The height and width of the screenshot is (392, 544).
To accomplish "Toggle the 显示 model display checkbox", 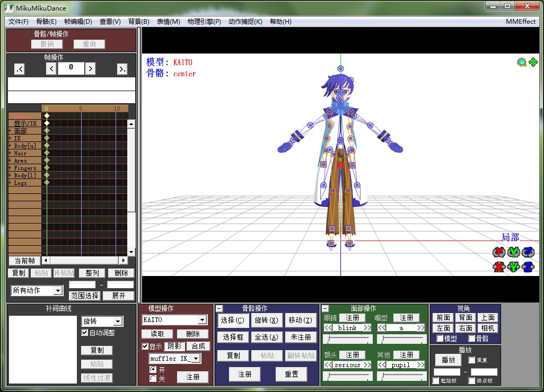I will click(x=145, y=346).
